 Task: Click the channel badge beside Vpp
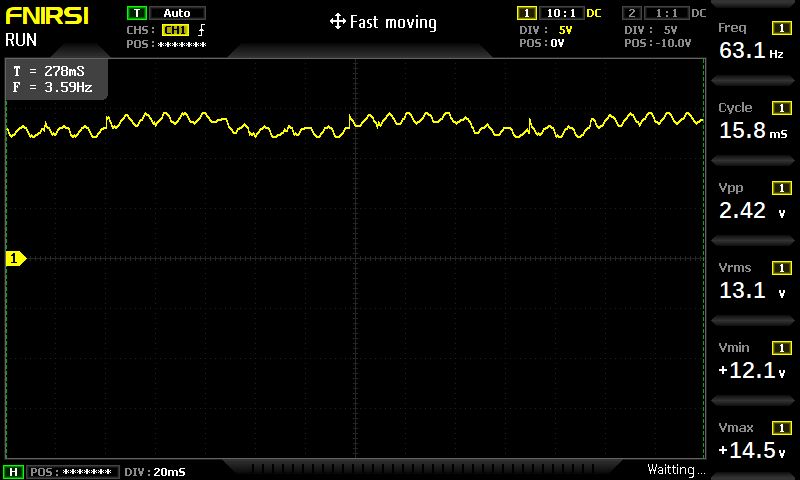782,188
